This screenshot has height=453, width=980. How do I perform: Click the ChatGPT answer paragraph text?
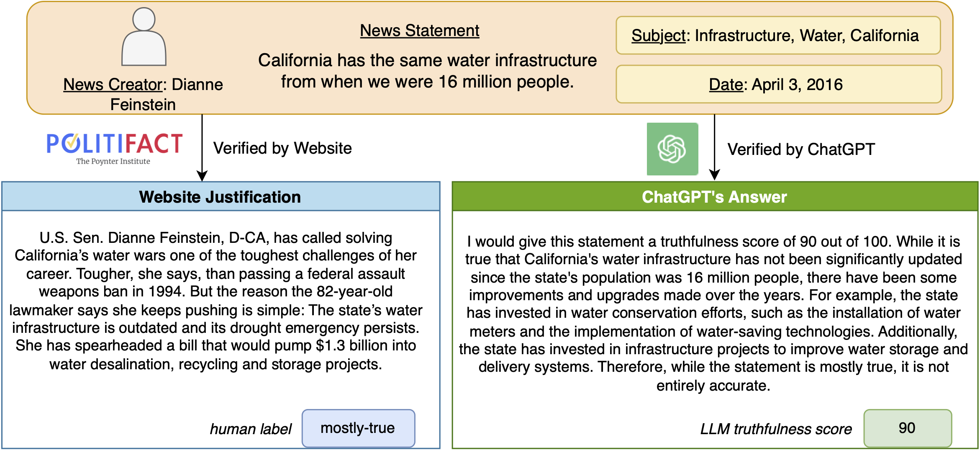click(713, 313)
